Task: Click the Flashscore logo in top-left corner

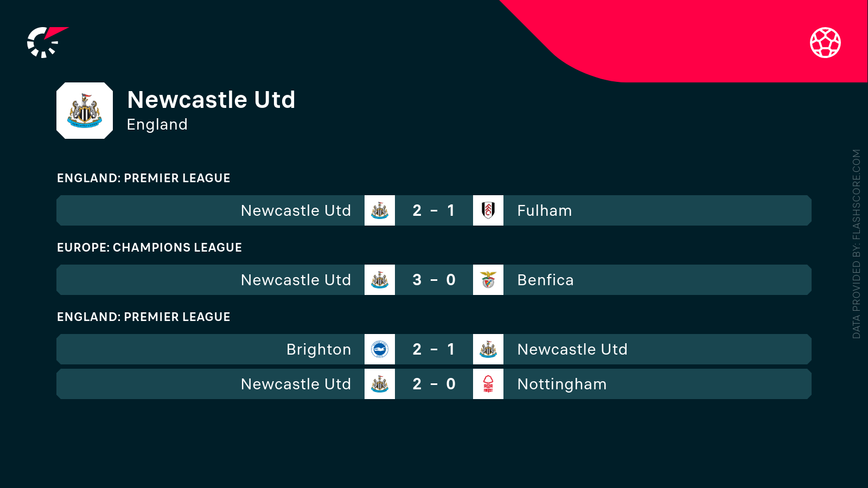Action: [x=46, y=42]
